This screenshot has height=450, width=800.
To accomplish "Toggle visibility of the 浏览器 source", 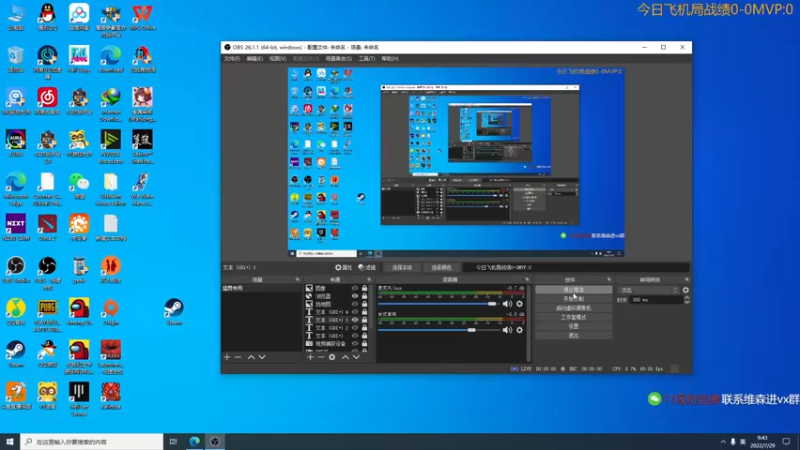I will [x=355, y=296].
